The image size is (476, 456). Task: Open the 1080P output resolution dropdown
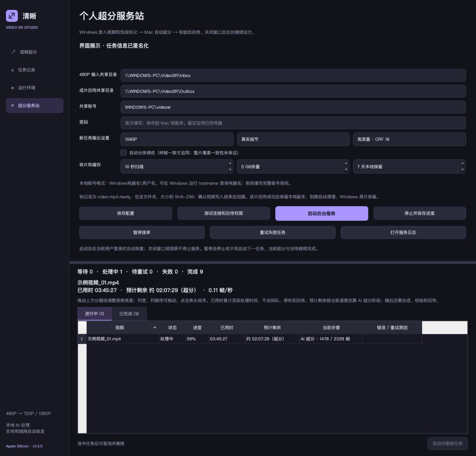point(177,139)
